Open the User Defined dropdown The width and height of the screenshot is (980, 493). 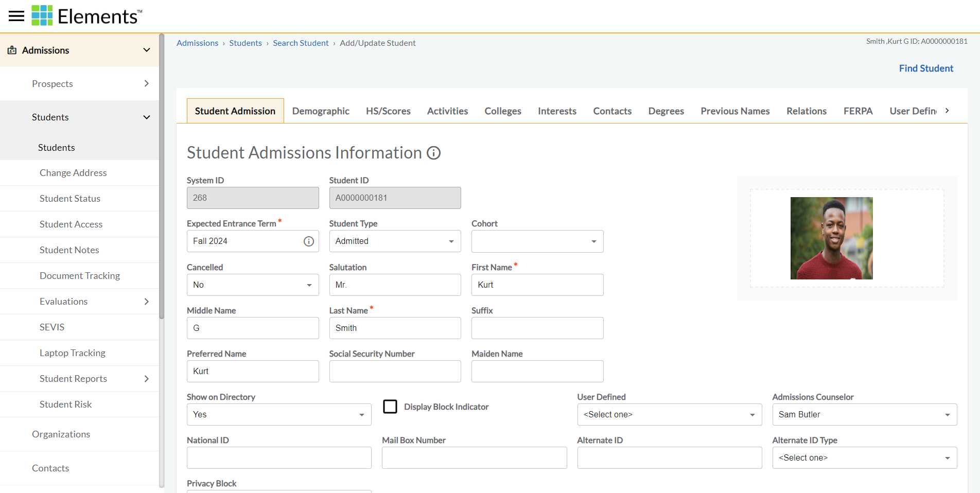(x=669, y=414)
